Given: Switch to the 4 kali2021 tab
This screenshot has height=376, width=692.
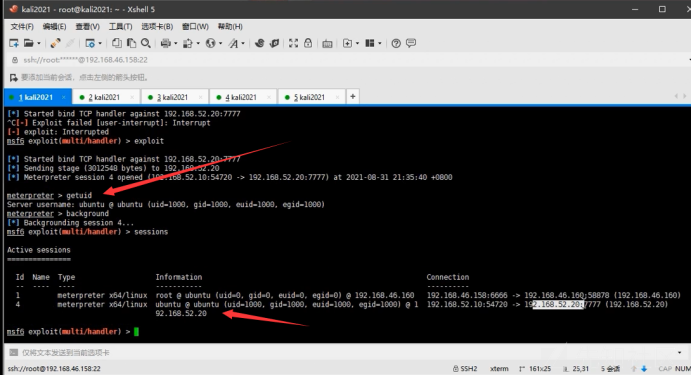Looking at the screenshot, I should (243, 97).
